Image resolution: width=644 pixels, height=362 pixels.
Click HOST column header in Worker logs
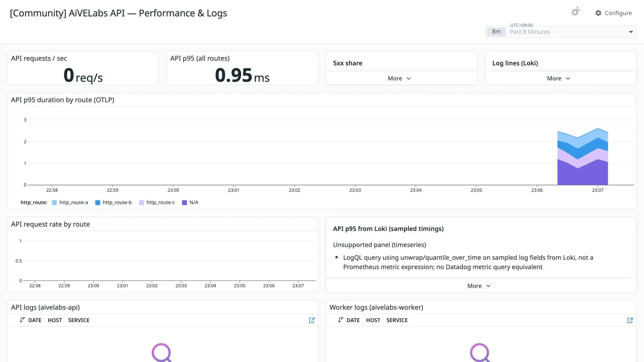click(x=373, y=320)
